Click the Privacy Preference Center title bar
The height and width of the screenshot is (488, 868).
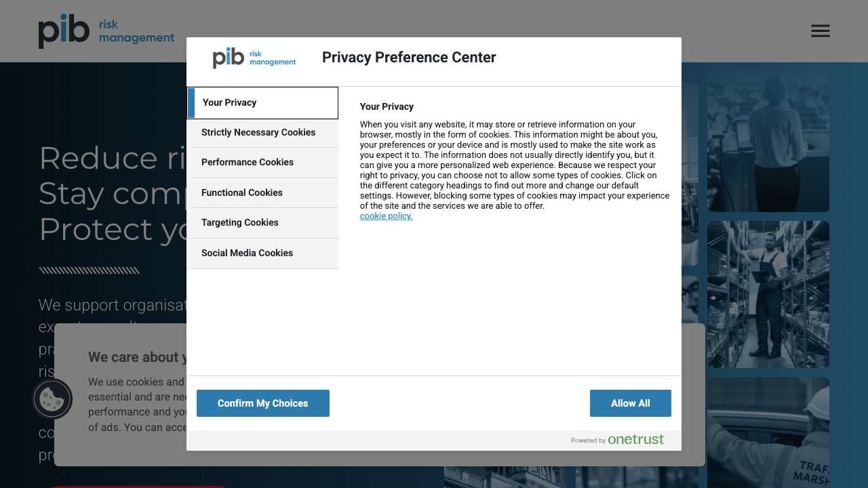409,58
